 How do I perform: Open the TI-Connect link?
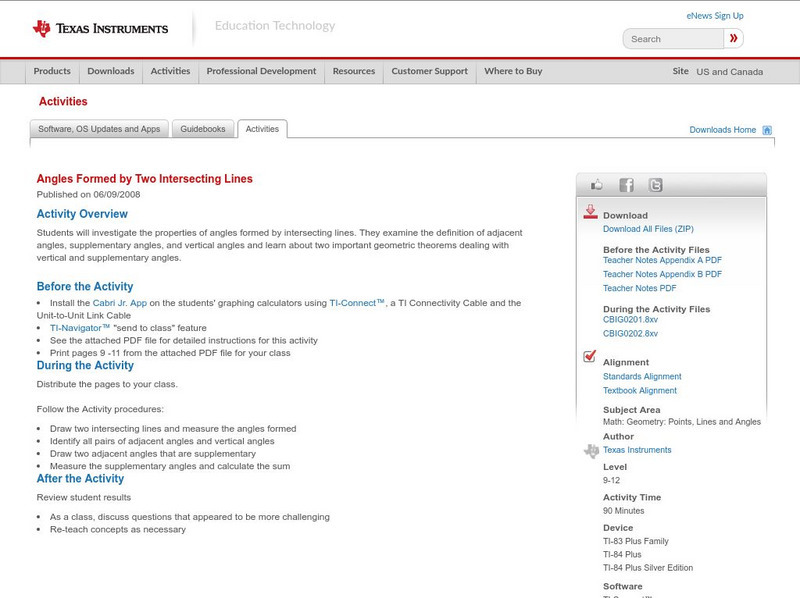[x=357, y=303]
